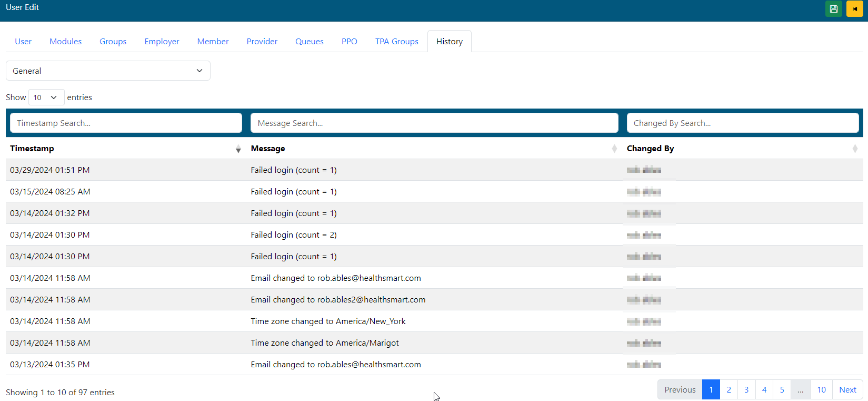Switch to the Modules tab
Screen dimensions: 868x401
click(x=65, y=42)
